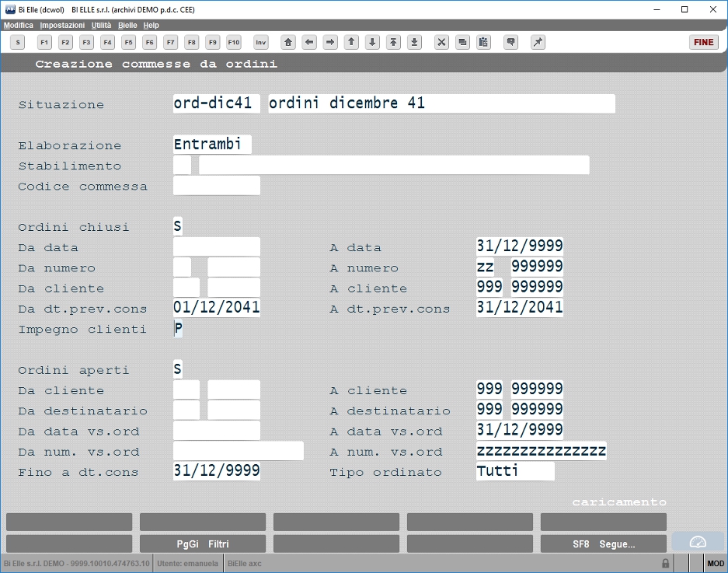The width and height of the screenshot is (728, 573).
Task: Click the F1 function key button
Action: pyautogui.click(x=44, y=42)
